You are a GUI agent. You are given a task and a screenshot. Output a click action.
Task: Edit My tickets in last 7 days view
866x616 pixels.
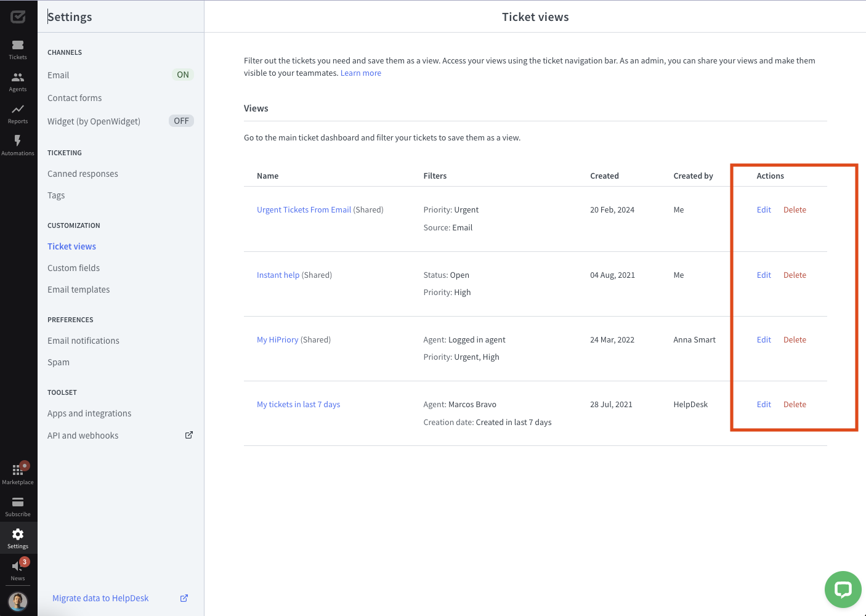[764, 404]
